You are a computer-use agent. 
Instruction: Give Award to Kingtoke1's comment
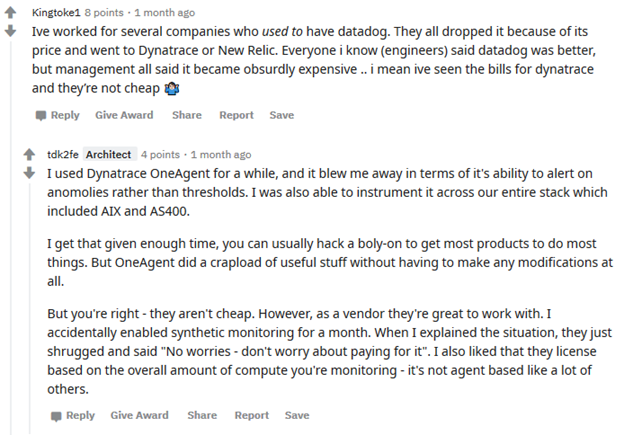(x=124, y=115)
